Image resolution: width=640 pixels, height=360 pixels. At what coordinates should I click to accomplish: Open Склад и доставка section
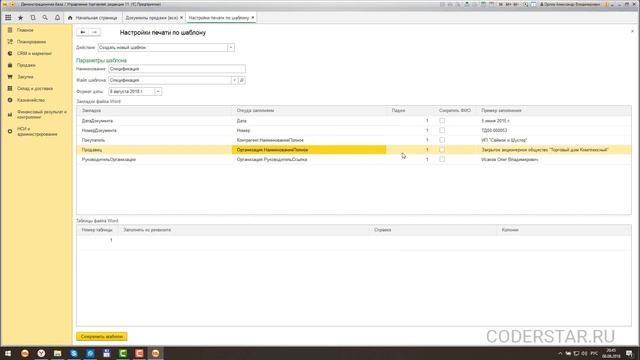pyautogui.click(x=35, y=88)
